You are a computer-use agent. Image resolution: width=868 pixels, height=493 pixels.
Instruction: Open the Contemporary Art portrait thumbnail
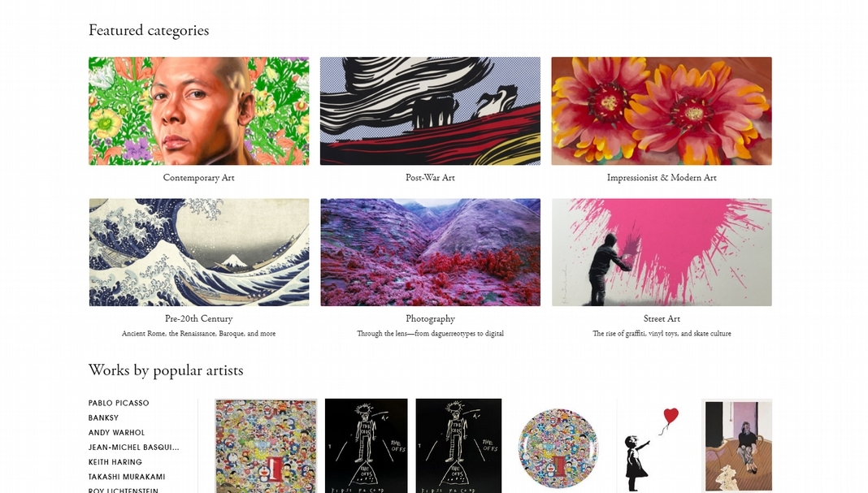click(x=199, y=110)
